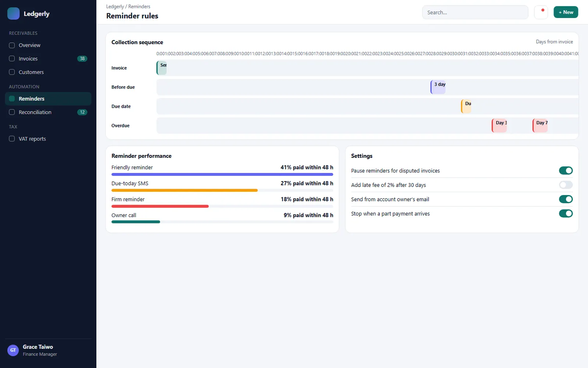Click the Invoices sidebar icon

click(12, 59)
